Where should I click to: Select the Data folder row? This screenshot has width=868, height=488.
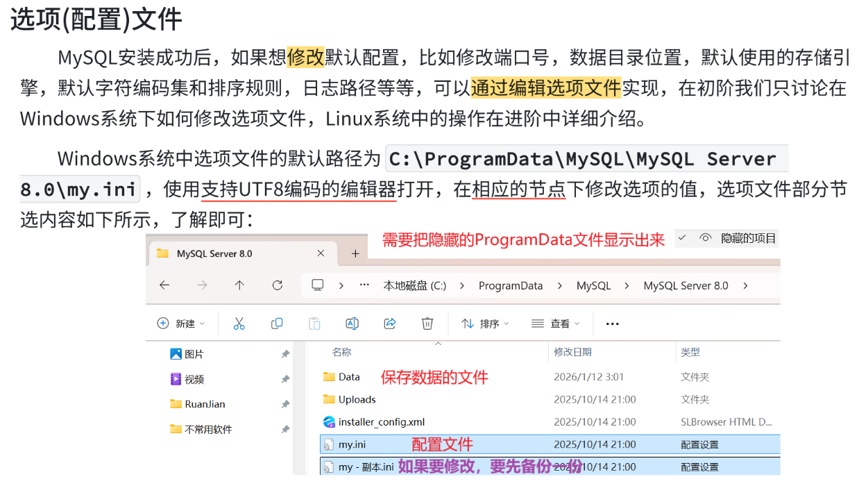[550, 377]
